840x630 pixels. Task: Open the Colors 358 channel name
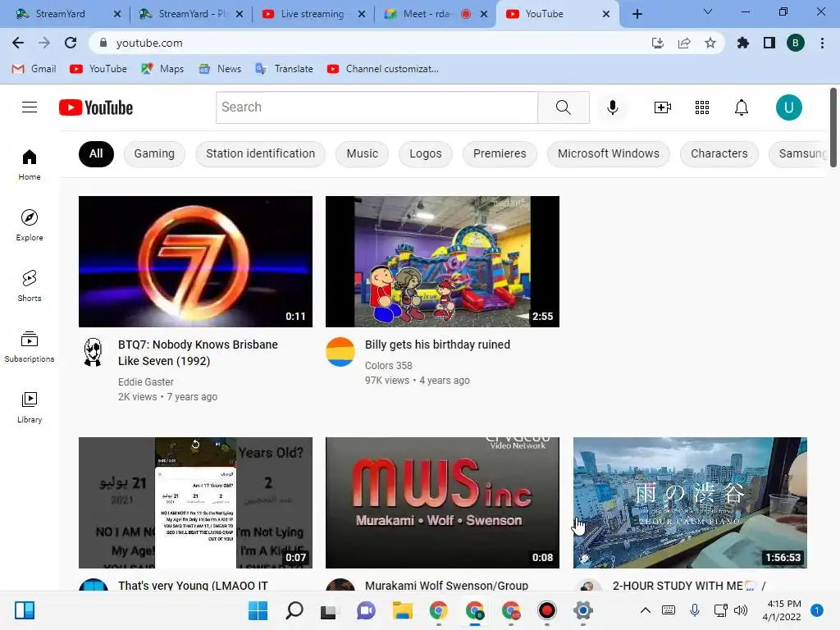(388, 365)
